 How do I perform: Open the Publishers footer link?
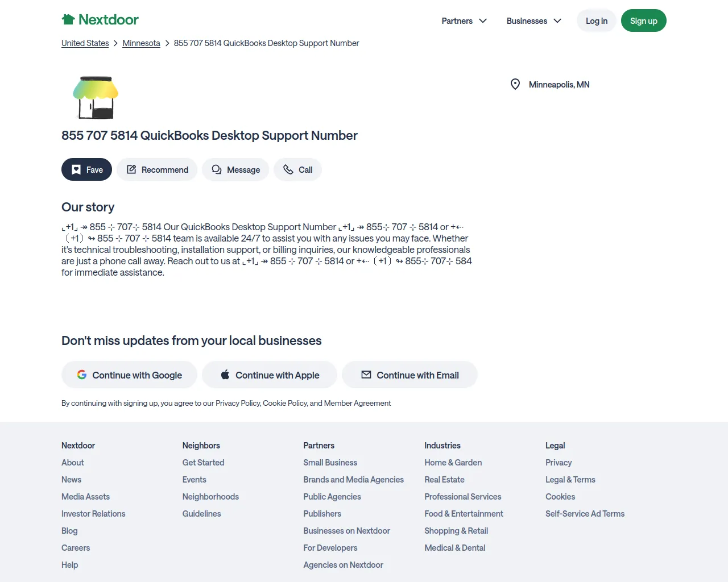pos(322,514)
